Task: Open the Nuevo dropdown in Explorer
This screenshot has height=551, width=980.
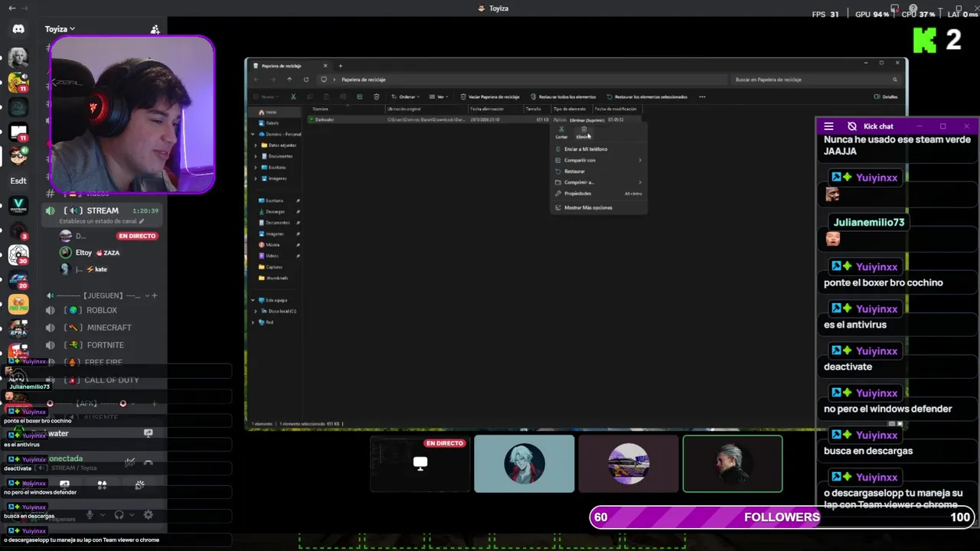Action: point(267,97)
